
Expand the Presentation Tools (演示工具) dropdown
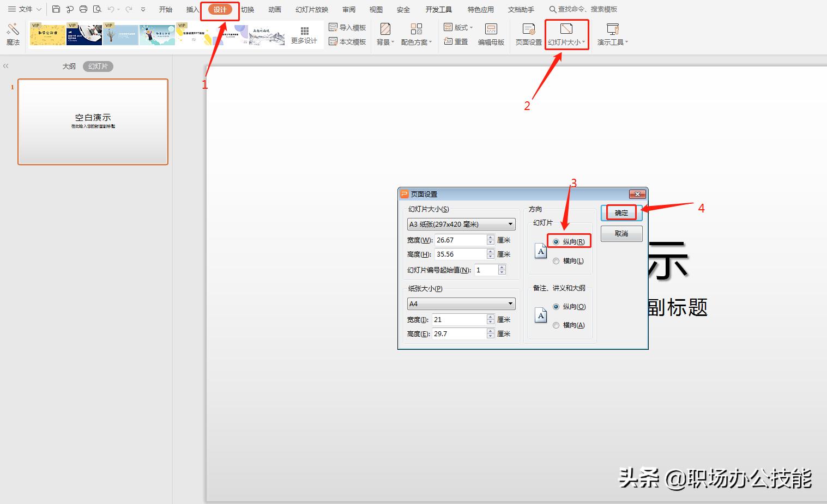coord(612,34)
